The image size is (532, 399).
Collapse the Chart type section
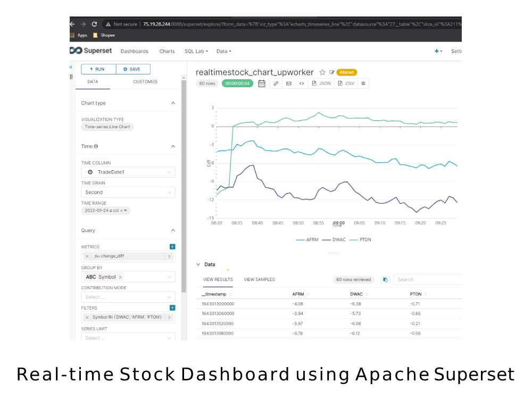[172, 103]
